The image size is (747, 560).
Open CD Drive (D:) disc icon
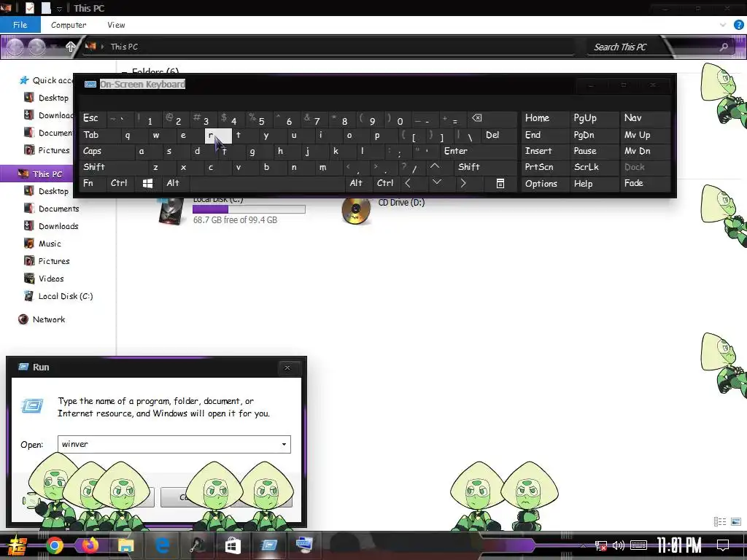coord(356,210)
